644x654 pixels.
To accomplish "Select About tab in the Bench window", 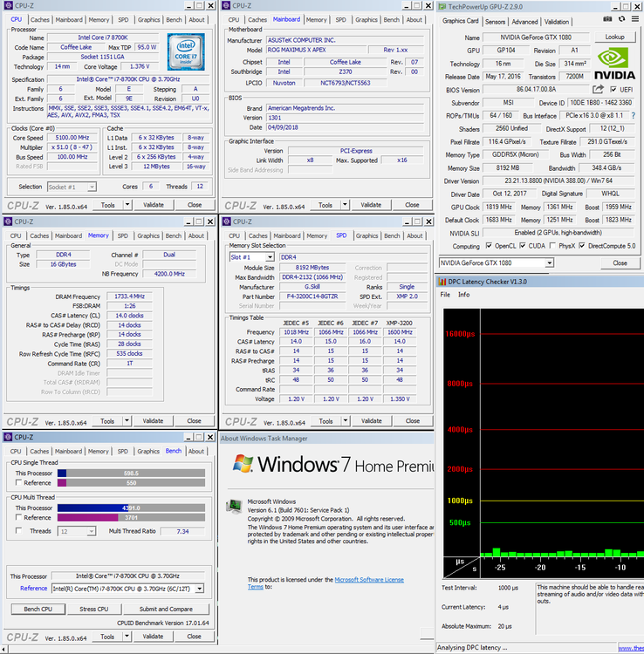I will point(195,452).
